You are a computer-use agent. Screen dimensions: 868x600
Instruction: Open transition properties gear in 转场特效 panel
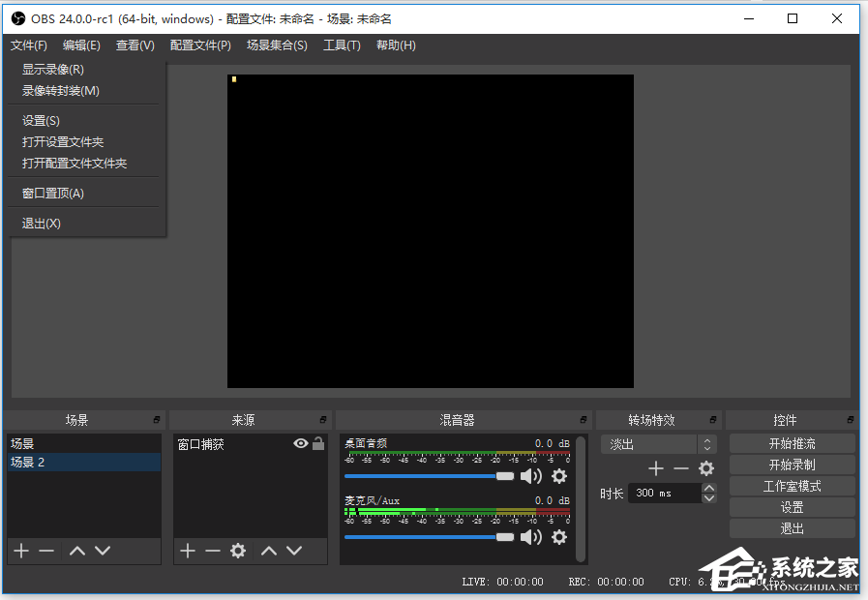705,467
